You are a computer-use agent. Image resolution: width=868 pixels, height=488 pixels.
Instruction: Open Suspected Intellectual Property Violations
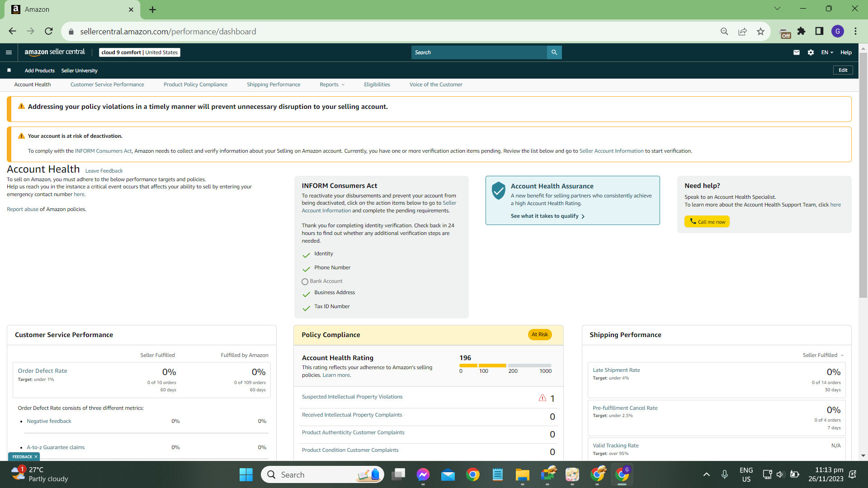click(x=352, y=397)
